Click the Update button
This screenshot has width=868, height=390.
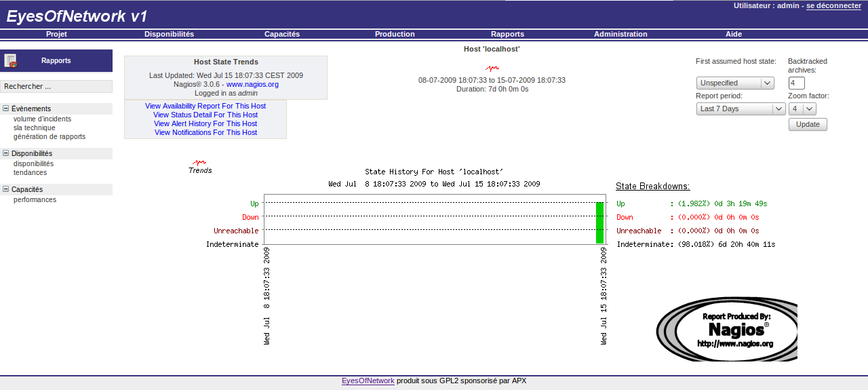(x=808, y=124)
